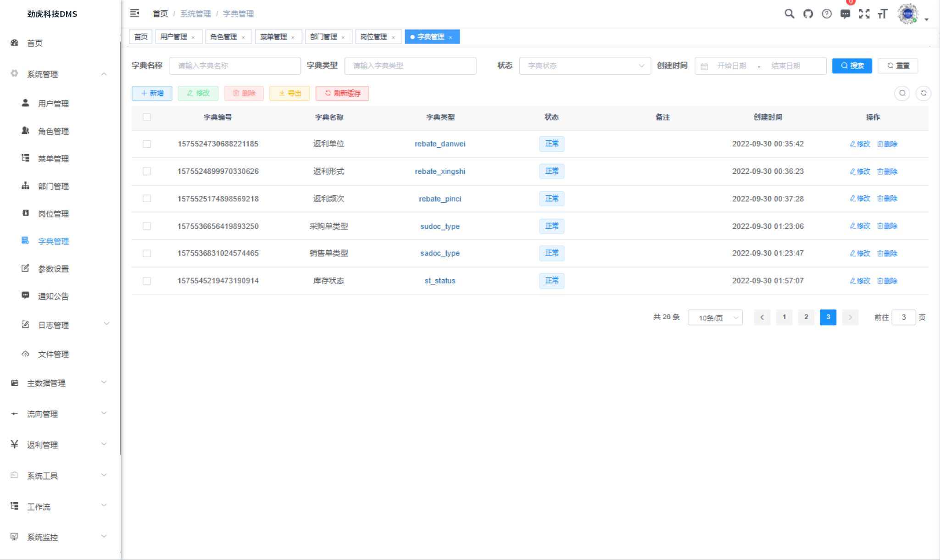This screenshot has width=940, height=560.
Task: Tick the st_status row checkbox
Action: pos(147,281)
